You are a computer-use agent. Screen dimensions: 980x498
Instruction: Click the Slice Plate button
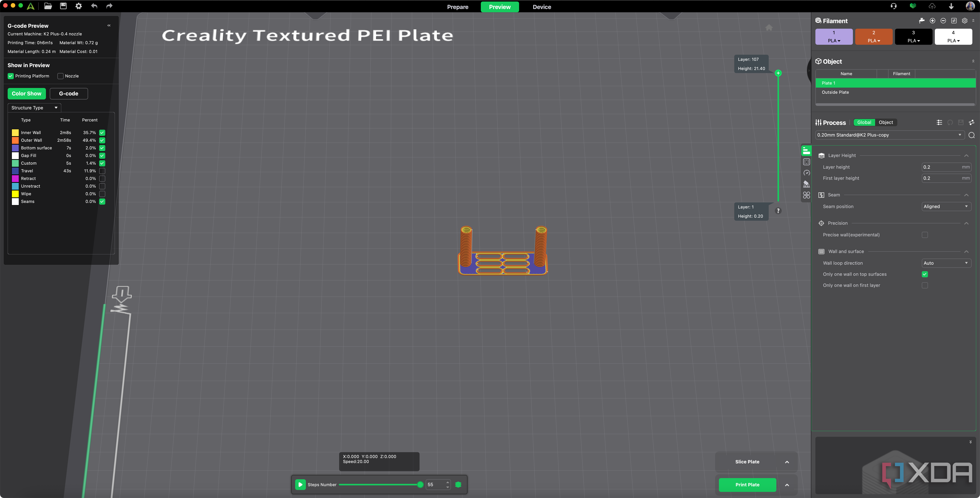pos(747,462)
